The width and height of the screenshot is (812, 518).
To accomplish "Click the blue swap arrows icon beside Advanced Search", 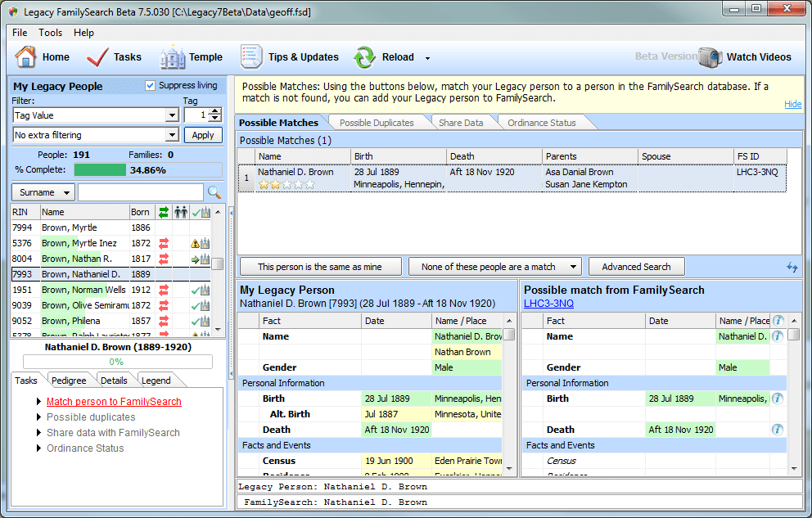I will click(792, 267).
